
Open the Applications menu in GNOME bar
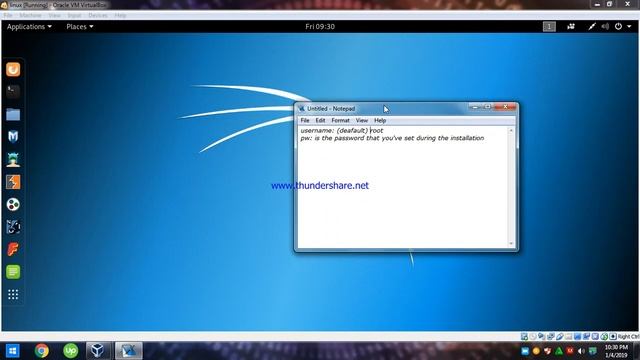(x=29, y=27)
